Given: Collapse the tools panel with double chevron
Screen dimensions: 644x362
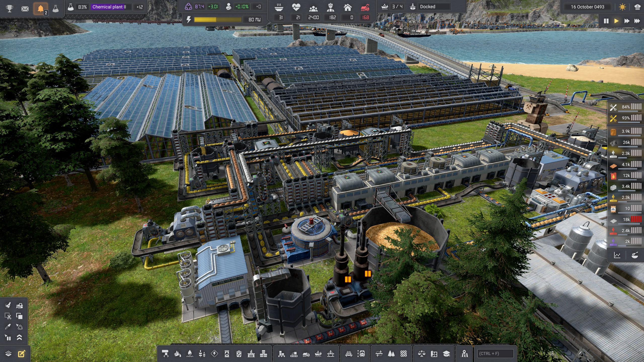Looking at the screenshot, I should [19, 337].
